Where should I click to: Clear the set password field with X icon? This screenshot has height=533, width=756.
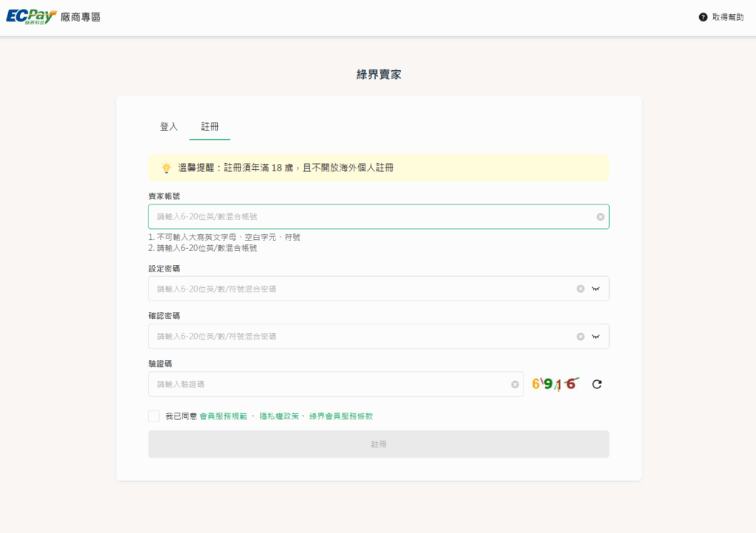point(580,289)
